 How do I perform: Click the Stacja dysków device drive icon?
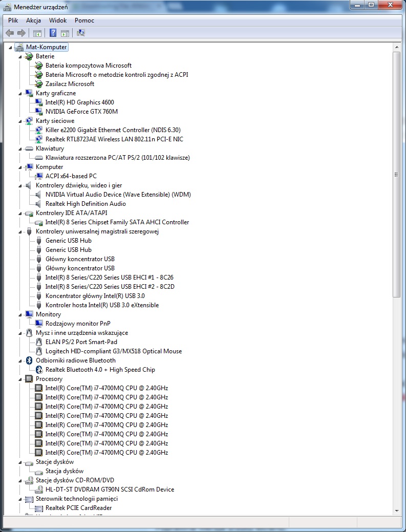(39, 472)
